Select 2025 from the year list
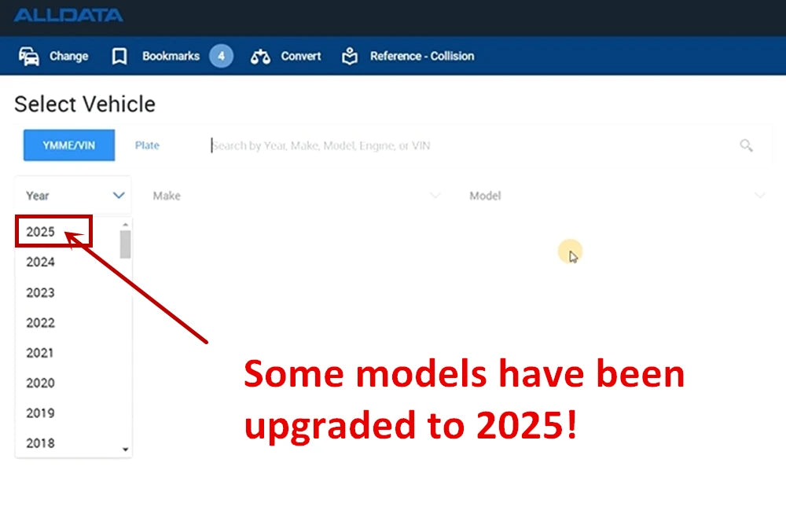 coord(41,233)
